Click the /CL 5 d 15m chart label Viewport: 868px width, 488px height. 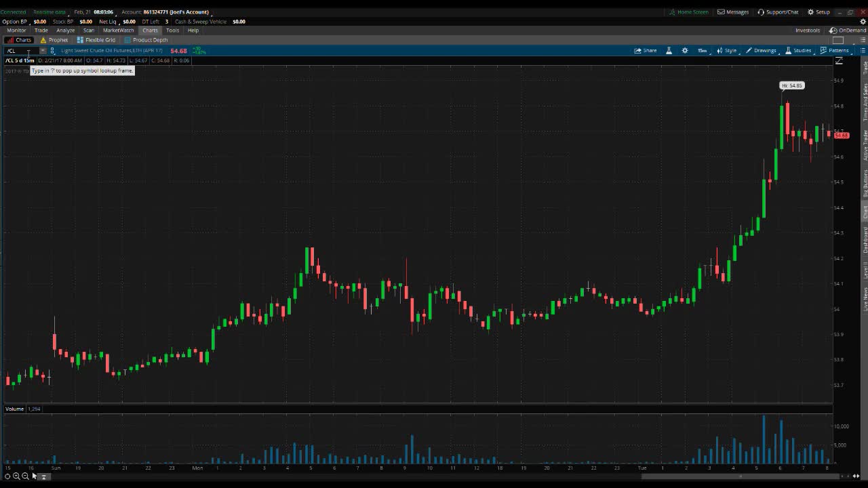[20, 61]
